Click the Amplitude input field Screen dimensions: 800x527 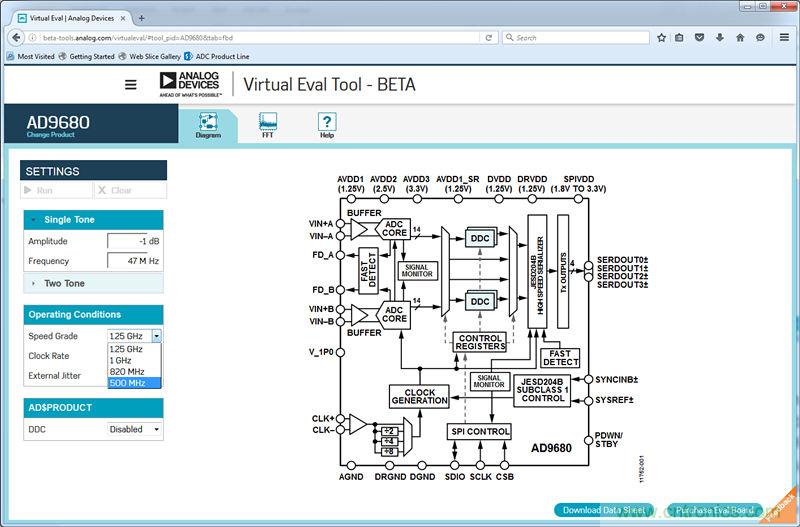(127, 241)
